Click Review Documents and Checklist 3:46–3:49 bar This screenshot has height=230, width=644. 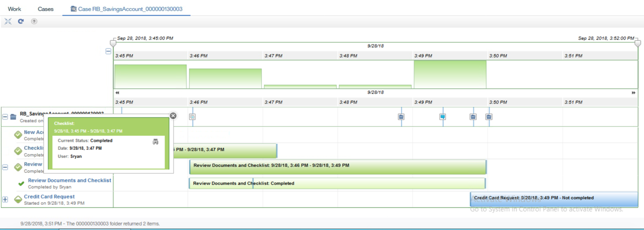338,167
